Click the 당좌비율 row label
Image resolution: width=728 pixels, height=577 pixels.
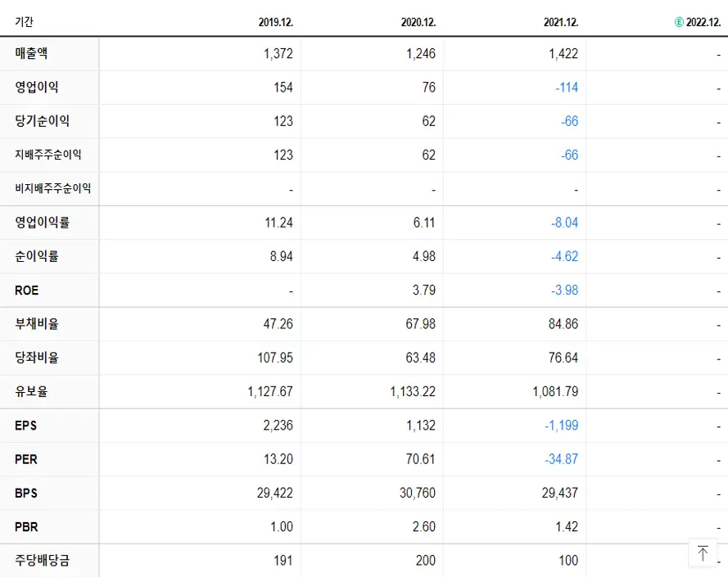37,358
